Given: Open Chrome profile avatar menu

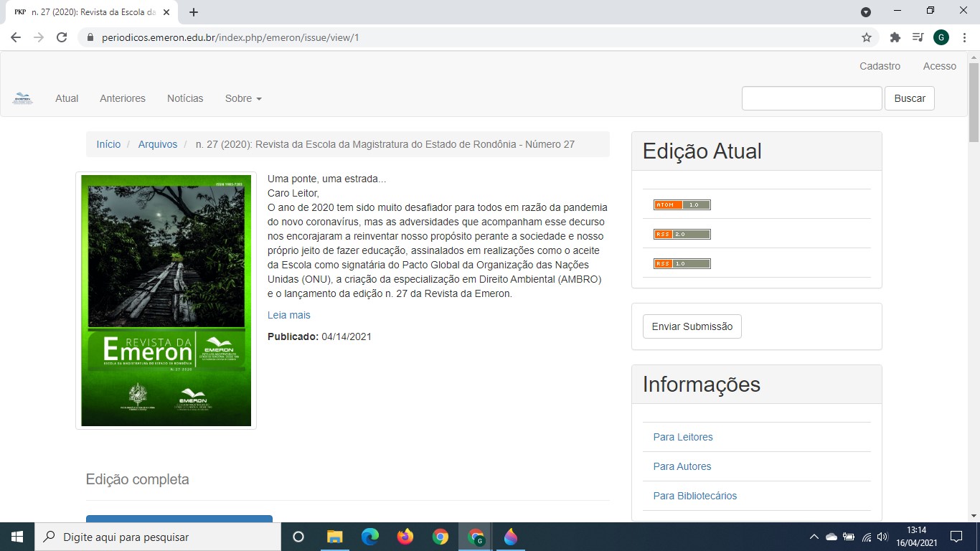Looking at the screenshot, I should coord(941,37).
